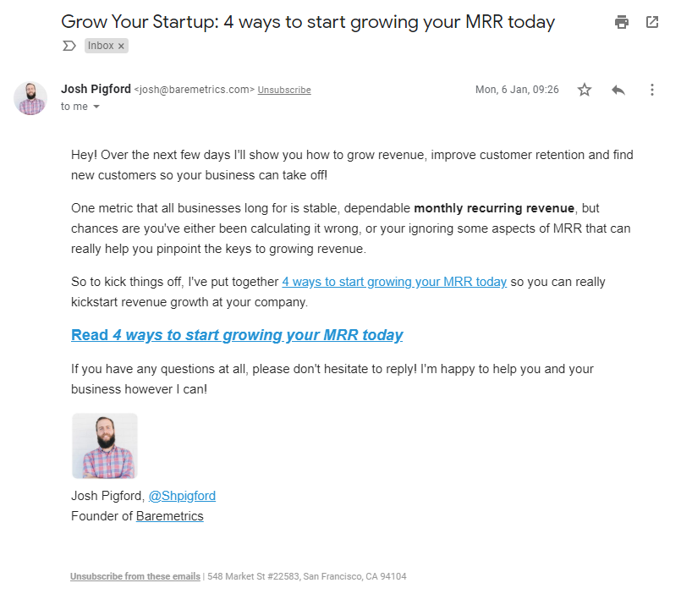Visit the Baremetrics link in signature
681x616 pixels.
pos(169,516)
